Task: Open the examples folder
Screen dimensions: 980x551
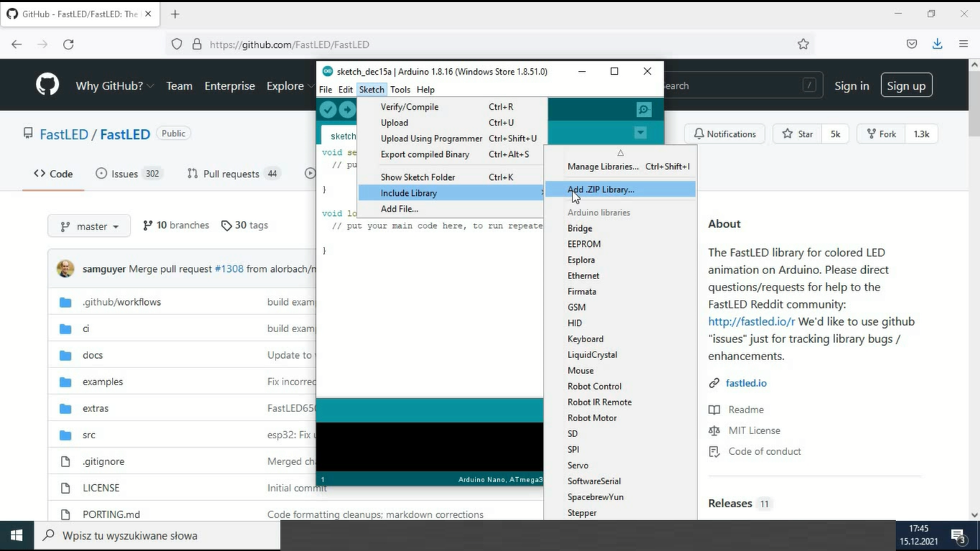Action: [103, 382]
